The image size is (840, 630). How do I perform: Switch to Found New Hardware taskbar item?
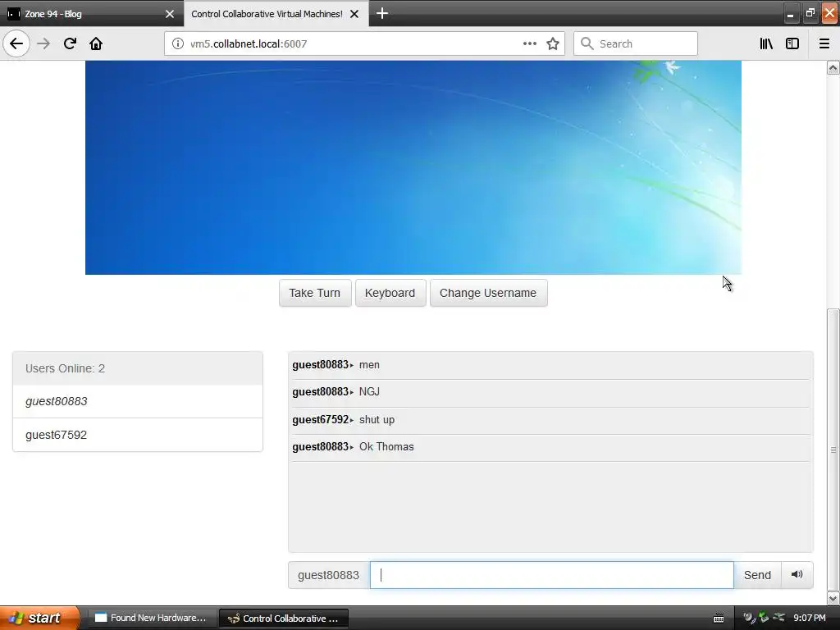152,618
